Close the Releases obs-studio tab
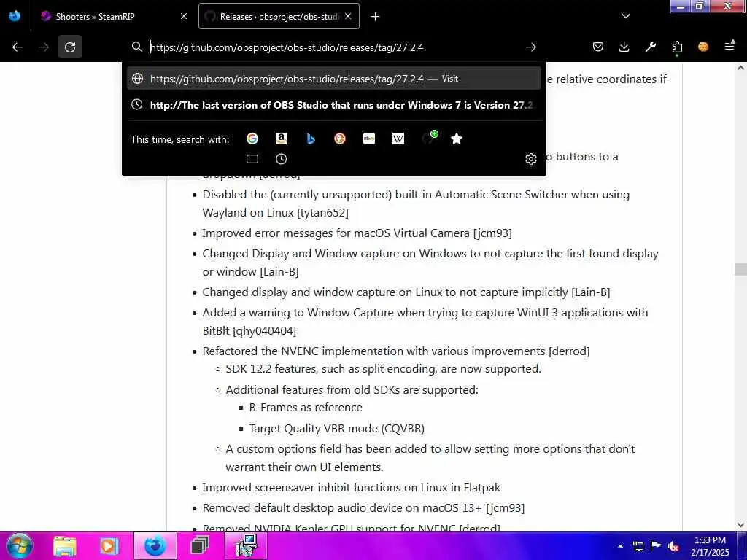Image resolution: width=747 pixels, height=560 pixels. (348, 16)
